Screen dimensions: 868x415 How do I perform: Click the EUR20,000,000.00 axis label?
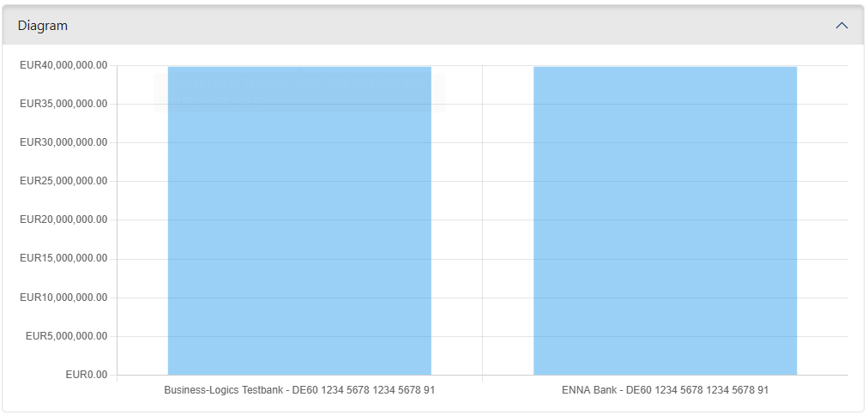click(x=63, y=220)
